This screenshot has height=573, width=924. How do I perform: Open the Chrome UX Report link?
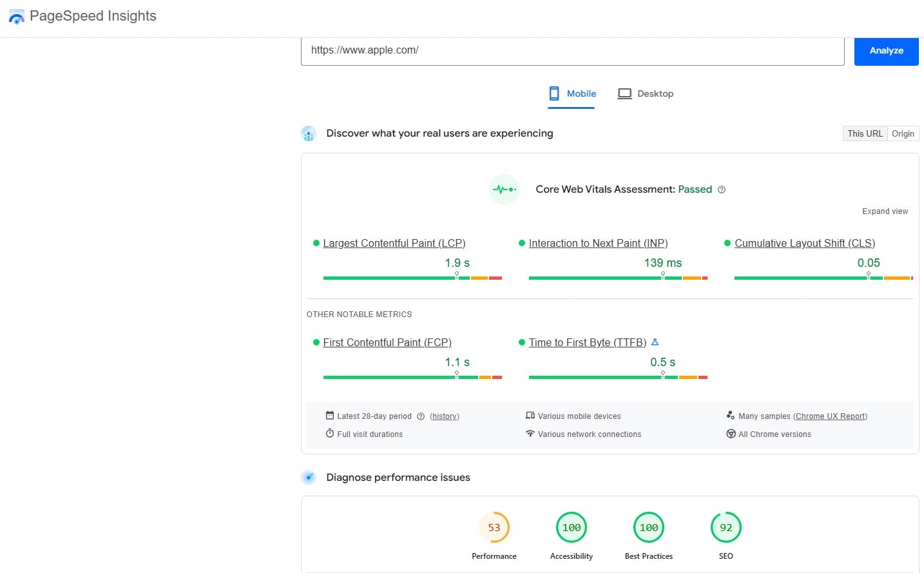(x=831, y=416)
